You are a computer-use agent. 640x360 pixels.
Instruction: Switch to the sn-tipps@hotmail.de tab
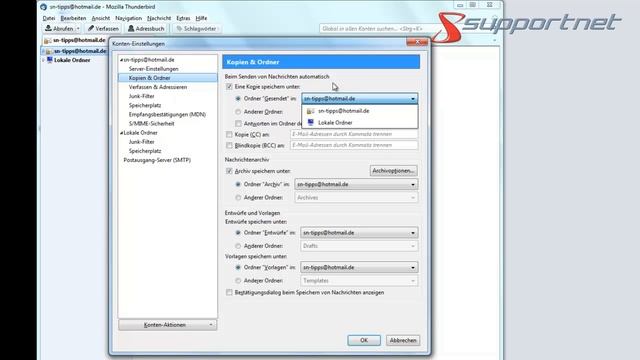tap(75, 40)
